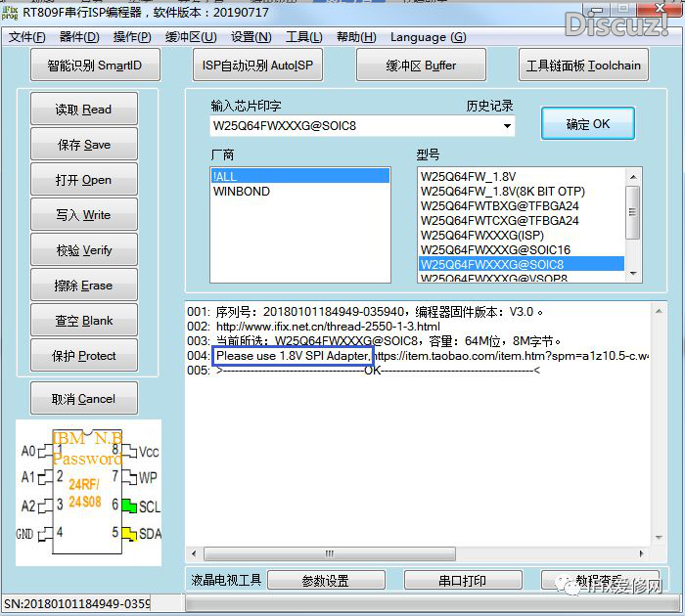Click log horizontal scrollbar right arrow

pyautogui.click(x=642, y=553)
